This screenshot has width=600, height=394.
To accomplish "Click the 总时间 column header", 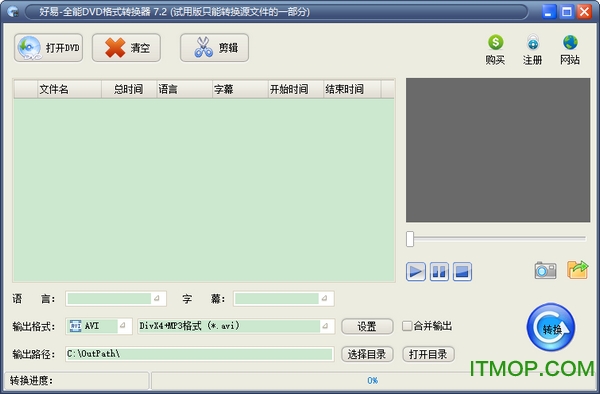I will 129,89.
